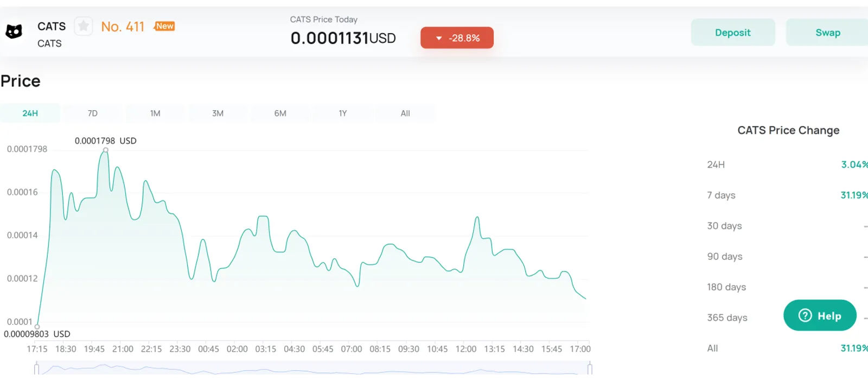868x392 pixels.
Task: Click the 0.00009803 USD low point marker
Action: (37, 327)
